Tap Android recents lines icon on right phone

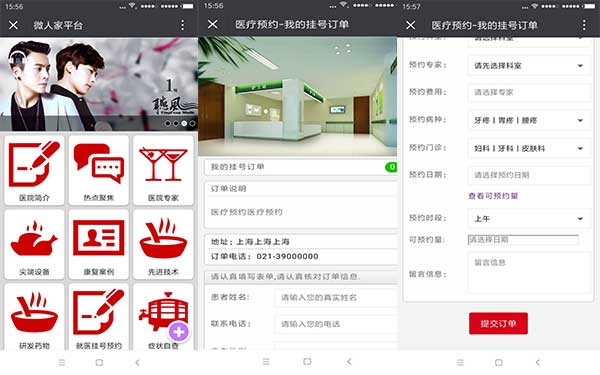click(x=460, y=362)
